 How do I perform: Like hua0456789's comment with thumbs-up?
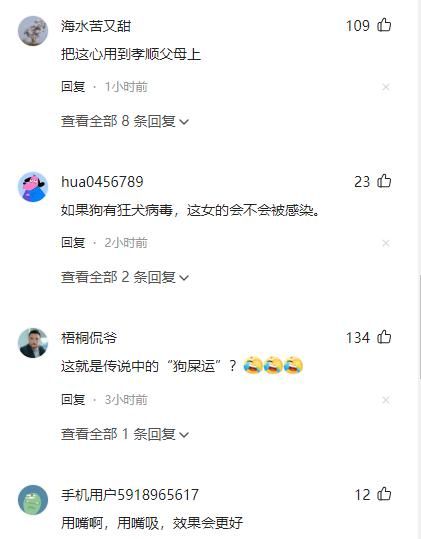384,181
